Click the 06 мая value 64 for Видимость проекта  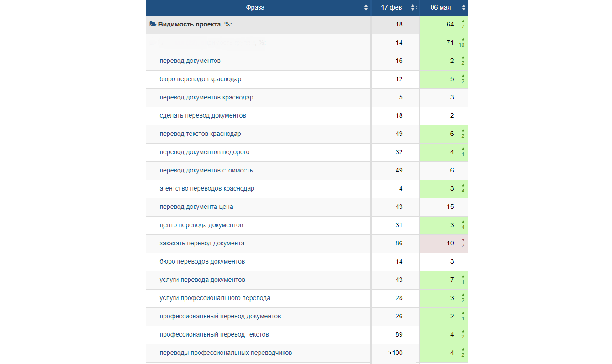[x=450, y=25]
